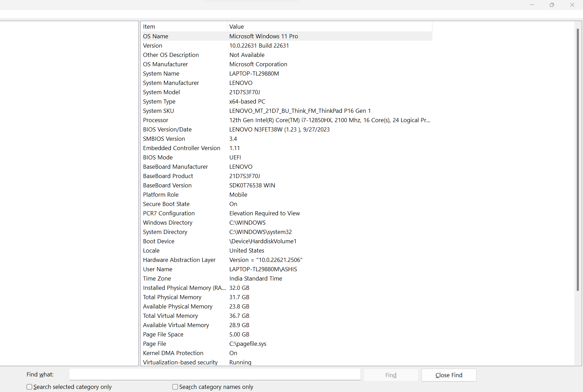
Task: Select the Total Physical Memory row
Action: click(287, 297)
